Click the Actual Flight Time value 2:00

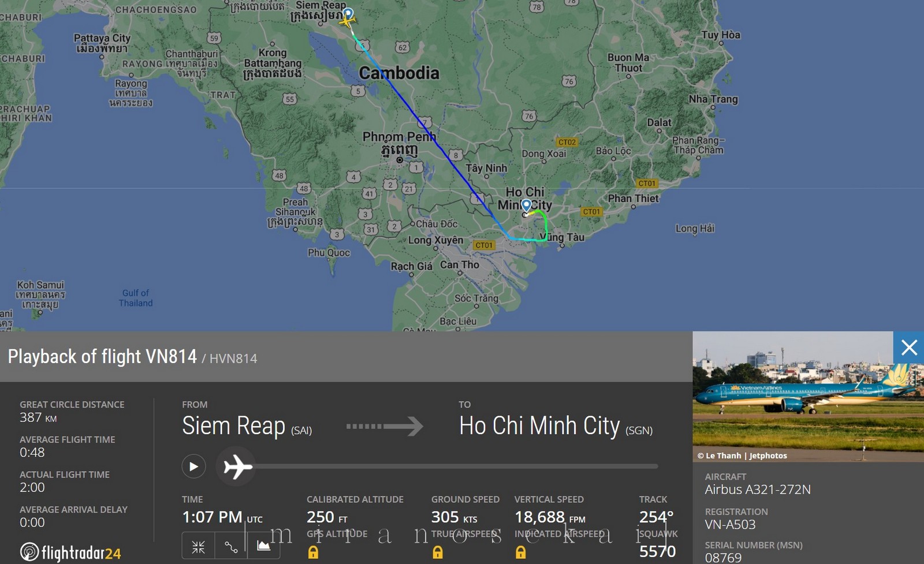(x=32, y=487)
